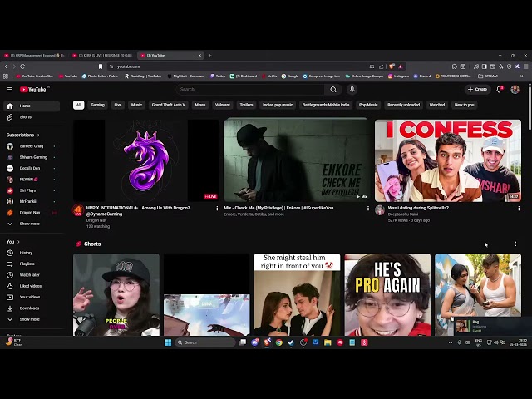Open Shorts from the sidebar
The width and height of the screenshot is (532, 399).
[x=32, y=117]
